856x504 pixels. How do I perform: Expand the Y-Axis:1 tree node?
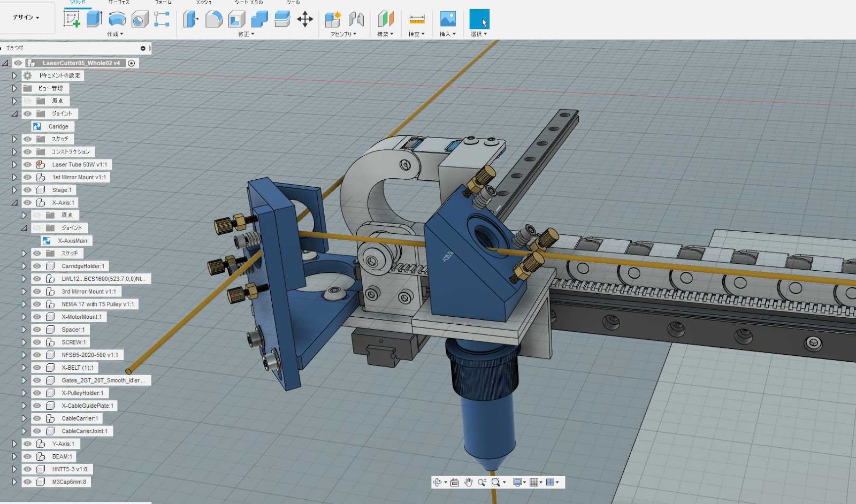click(14, 444)
